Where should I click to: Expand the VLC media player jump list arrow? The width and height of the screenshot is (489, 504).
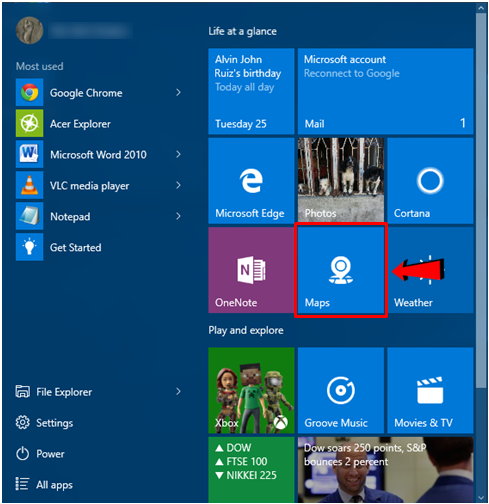179,185
